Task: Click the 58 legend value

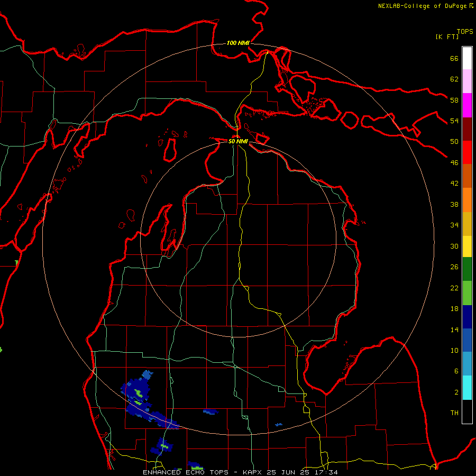Action: click(454, 100)
